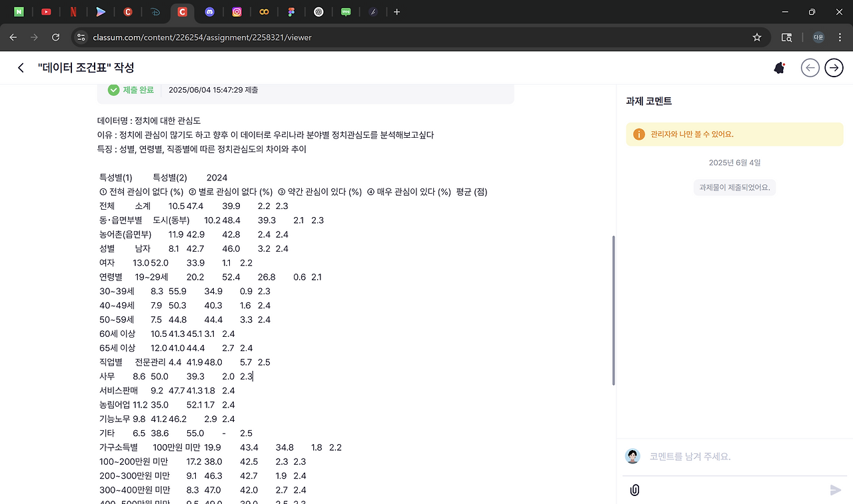The width and height of the screenshot is (853, 504).
Task: Click the 60세 이상 data row
Action: point(167,334)
